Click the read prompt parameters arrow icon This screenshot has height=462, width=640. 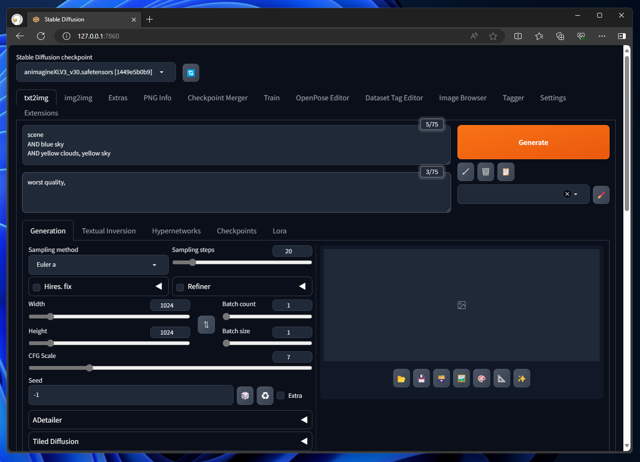(466, 172)
